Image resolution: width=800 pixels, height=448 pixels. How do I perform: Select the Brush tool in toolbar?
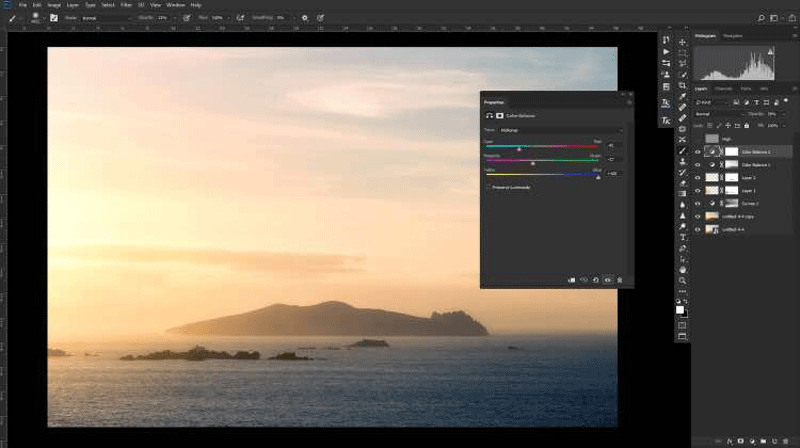(x=682, y=151)
